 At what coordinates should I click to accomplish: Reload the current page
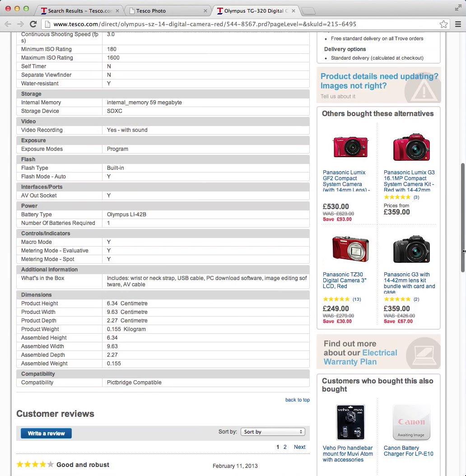[x=33, y=24]
